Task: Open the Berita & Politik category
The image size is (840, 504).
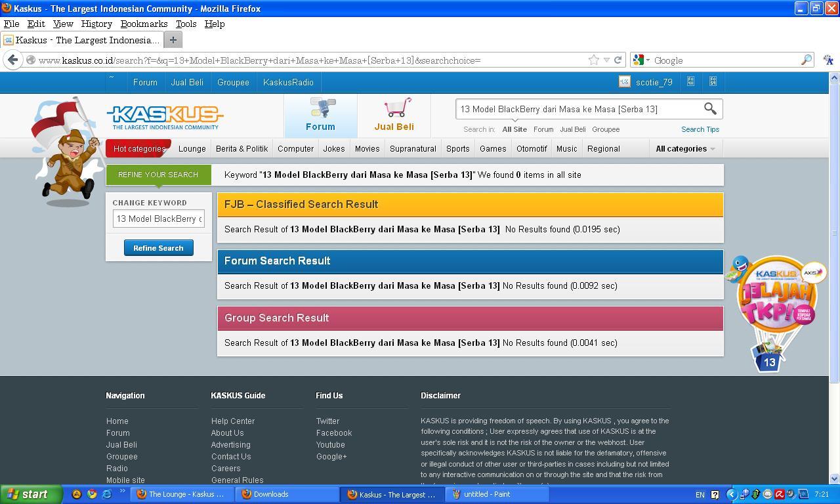Action: [x=241, y=148]
